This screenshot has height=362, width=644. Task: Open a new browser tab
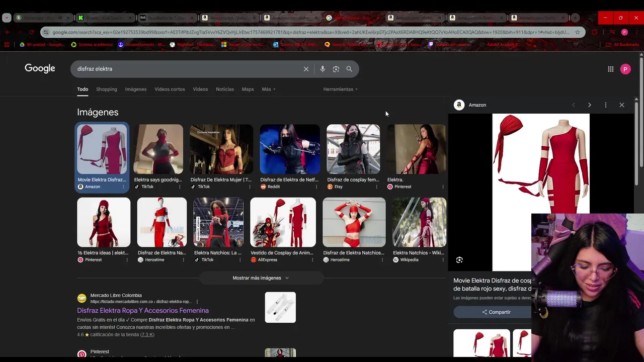click(575, 18)
